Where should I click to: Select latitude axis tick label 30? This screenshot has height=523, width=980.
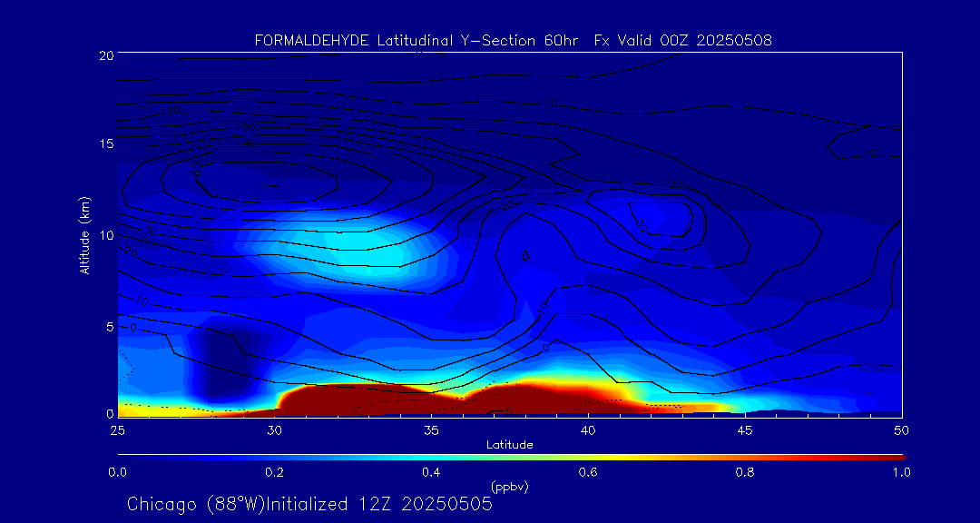pos(274,429)
